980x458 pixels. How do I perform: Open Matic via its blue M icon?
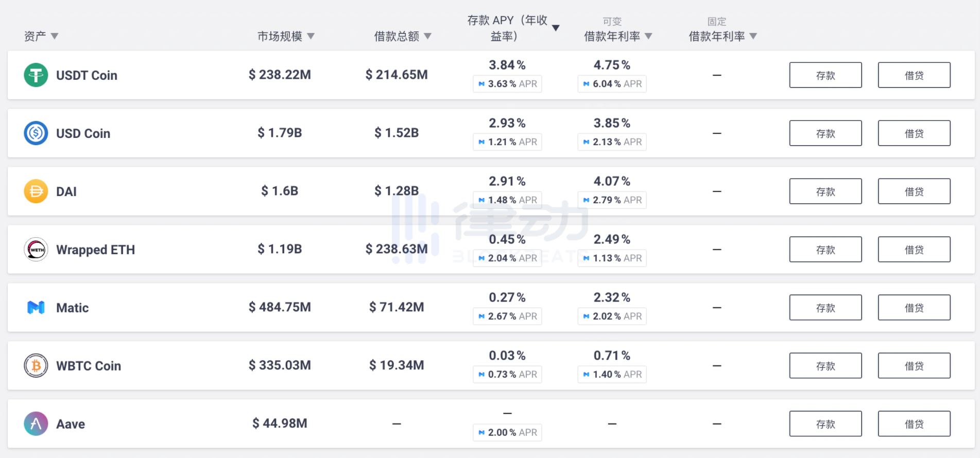click(36, 308)
